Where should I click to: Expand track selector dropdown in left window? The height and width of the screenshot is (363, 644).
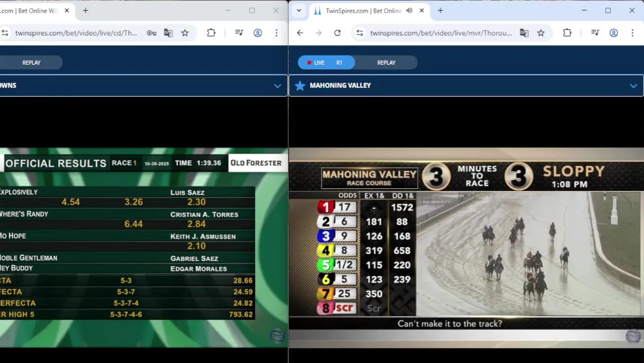[x=277, y=86]
